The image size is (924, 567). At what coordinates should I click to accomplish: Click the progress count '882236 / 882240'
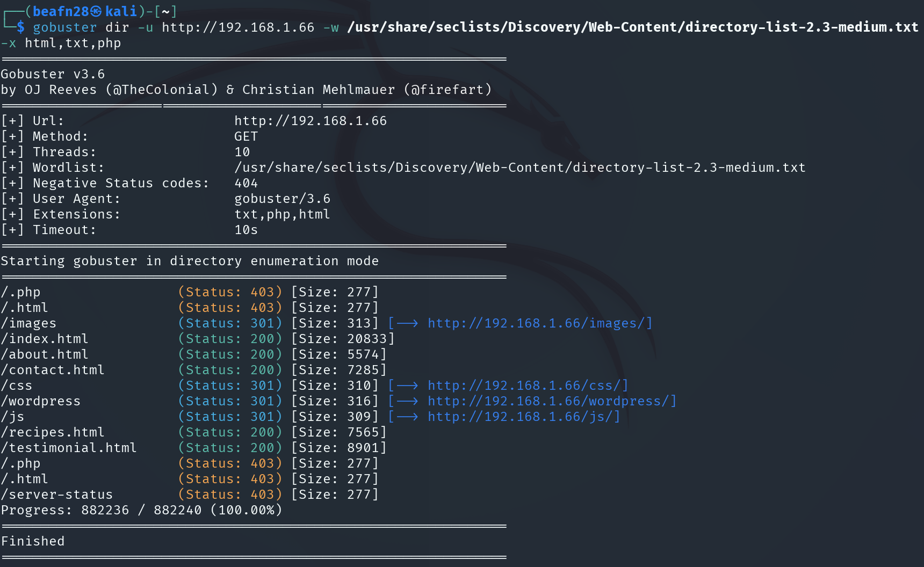(x=141, y=510)
